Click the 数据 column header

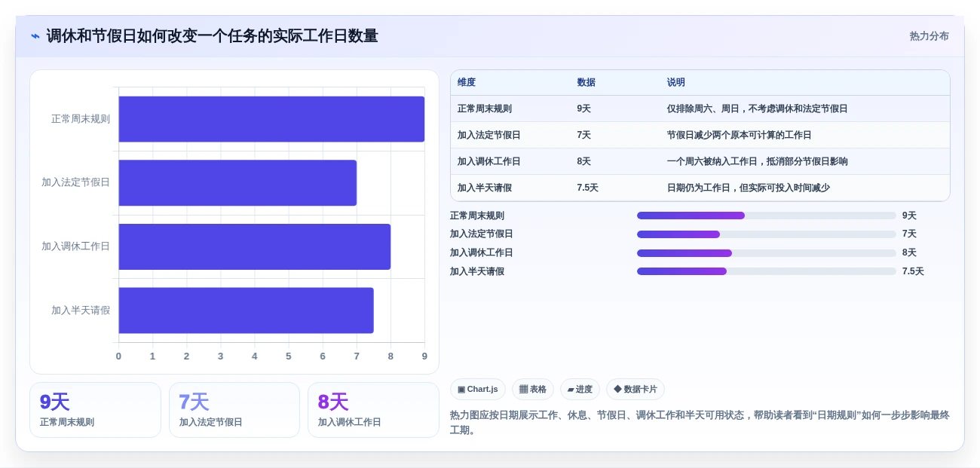(586, 82)
